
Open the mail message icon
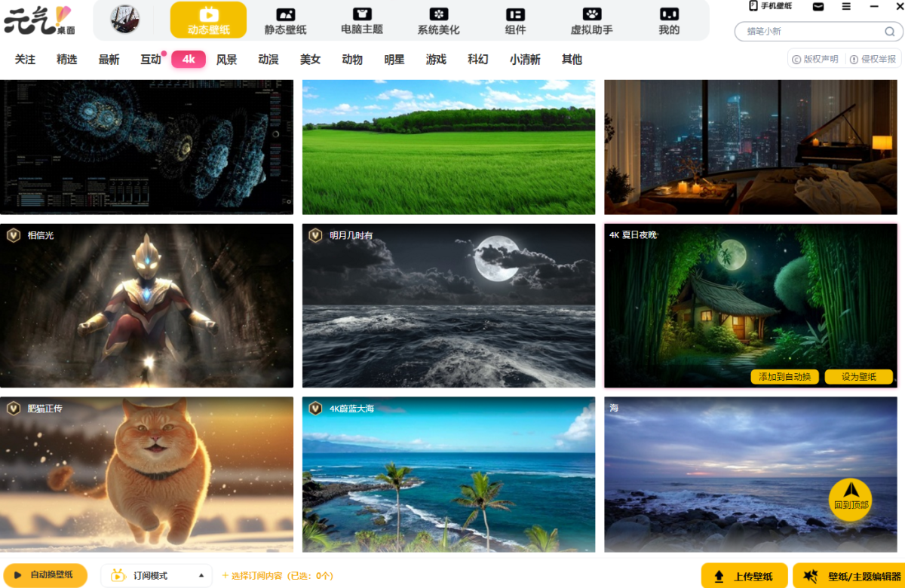point(818,7)
